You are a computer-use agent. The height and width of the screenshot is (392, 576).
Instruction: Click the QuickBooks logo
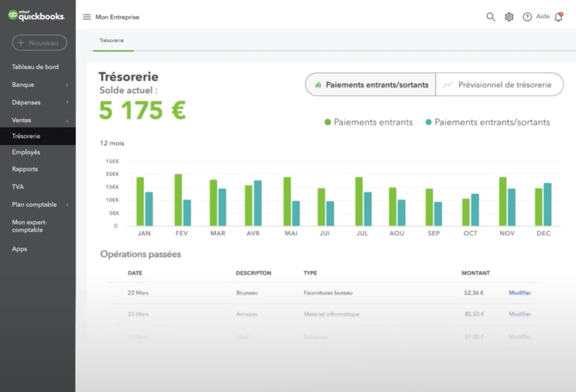click(x=36, y=15)
